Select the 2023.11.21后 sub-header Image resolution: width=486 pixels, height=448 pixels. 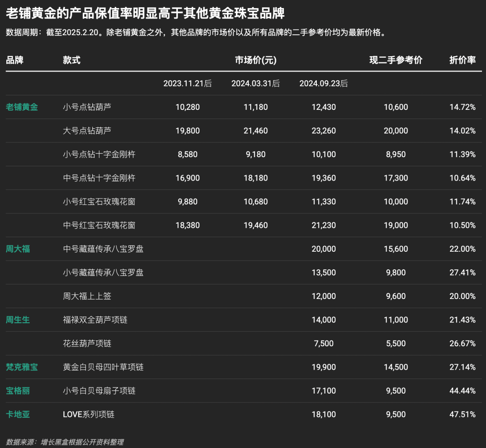click(x=188, y=83)
